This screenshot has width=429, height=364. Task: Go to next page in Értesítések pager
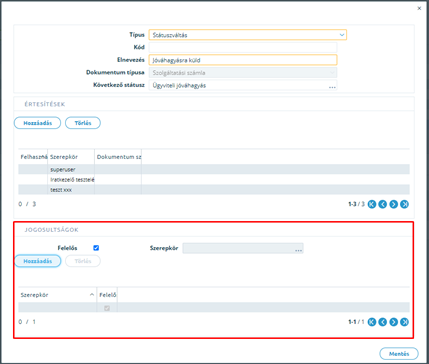click(394, 204)
